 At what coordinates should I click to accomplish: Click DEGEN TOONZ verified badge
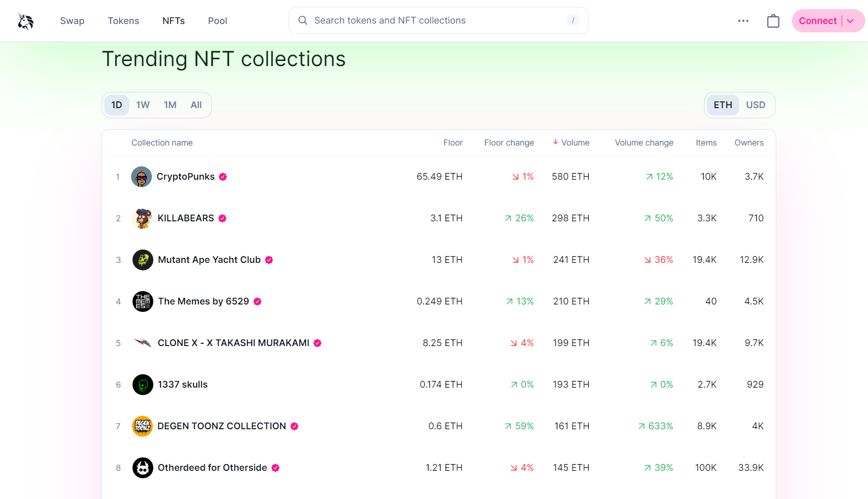click(x=295, y=426)
